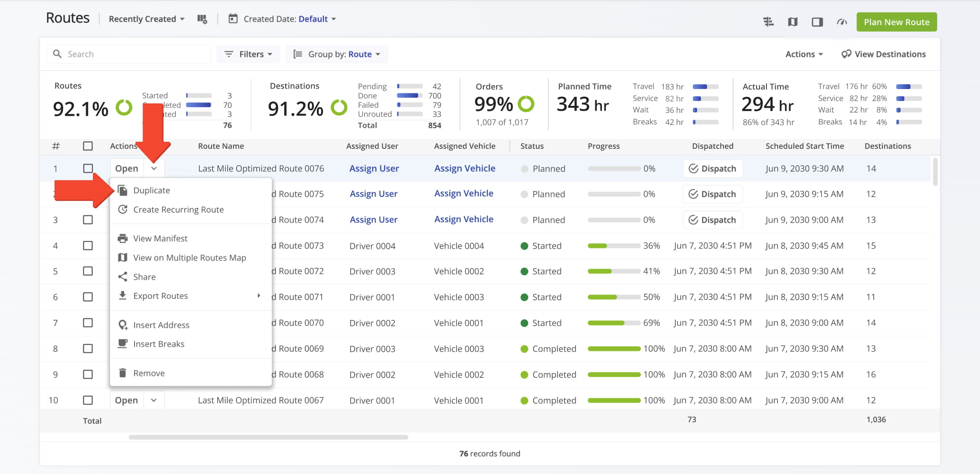
Task: Click the speedometer dashboard icon
Action: tap(842, 22)
